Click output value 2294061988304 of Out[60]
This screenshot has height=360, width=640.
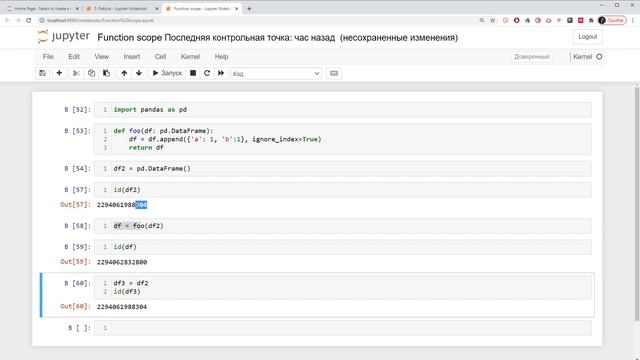coord(122,307)
